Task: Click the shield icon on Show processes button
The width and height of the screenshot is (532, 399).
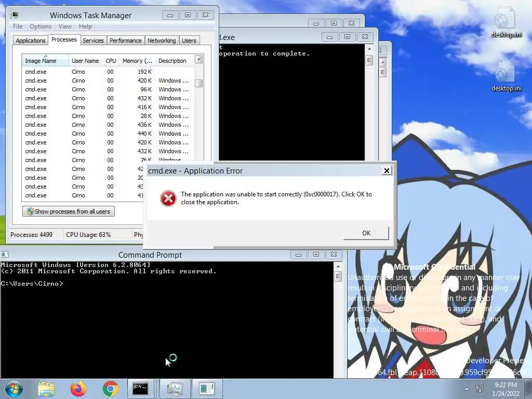Action: point(30,211)
